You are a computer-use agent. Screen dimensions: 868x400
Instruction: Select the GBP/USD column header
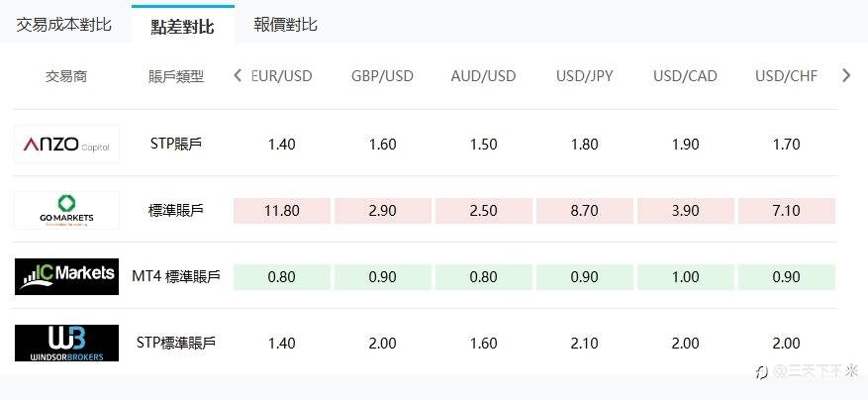tap(382, 76)
